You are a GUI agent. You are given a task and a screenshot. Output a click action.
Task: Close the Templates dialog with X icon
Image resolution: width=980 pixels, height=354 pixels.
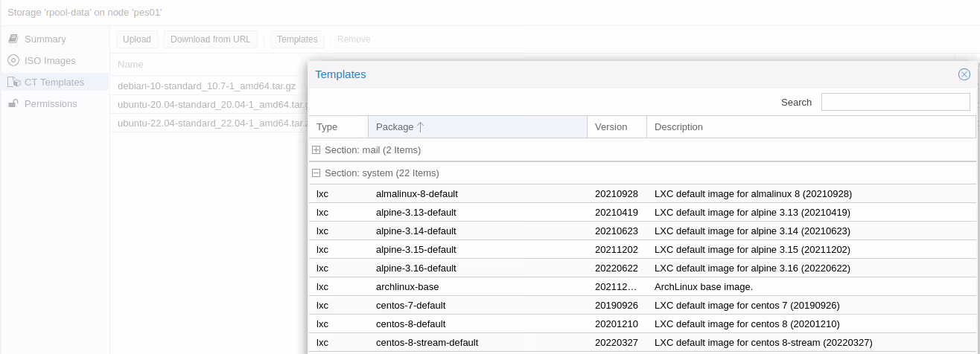[x=964, y=74]
